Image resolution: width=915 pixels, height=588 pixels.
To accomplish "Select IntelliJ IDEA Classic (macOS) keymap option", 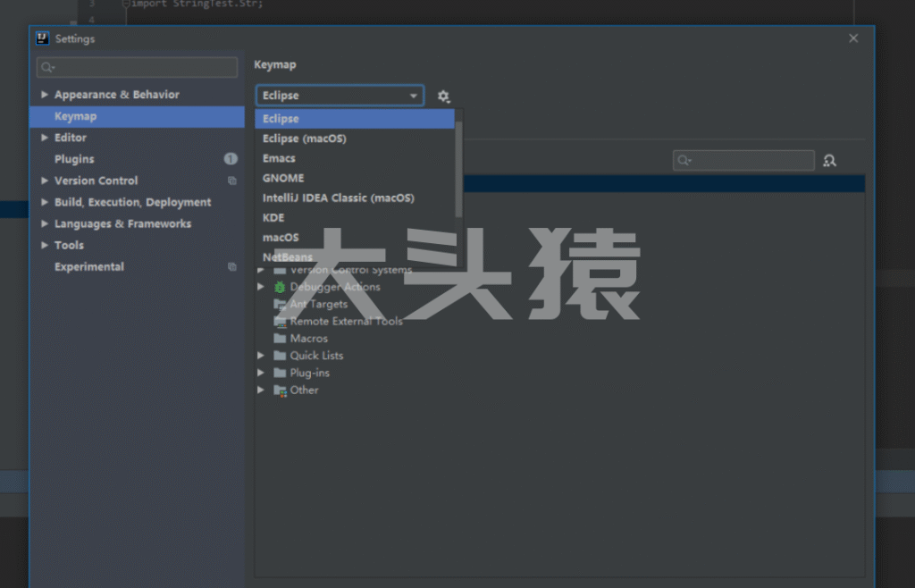I will pos(338,197).
